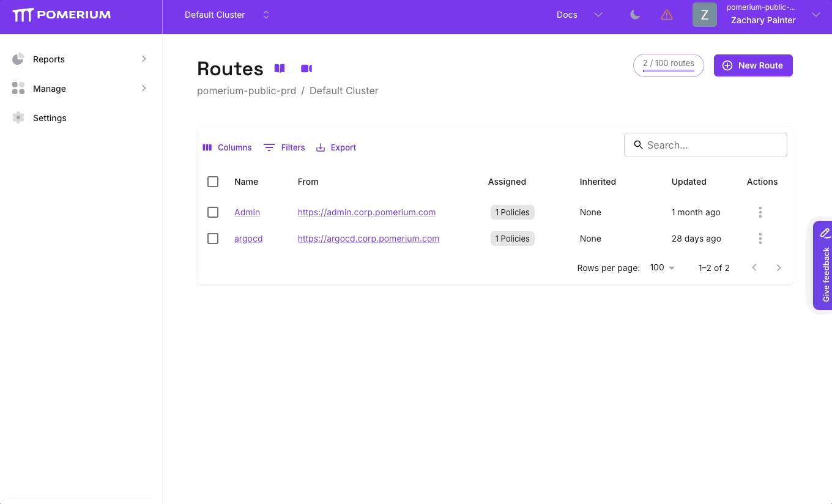Play the Routes tutorial video icon

306,68
